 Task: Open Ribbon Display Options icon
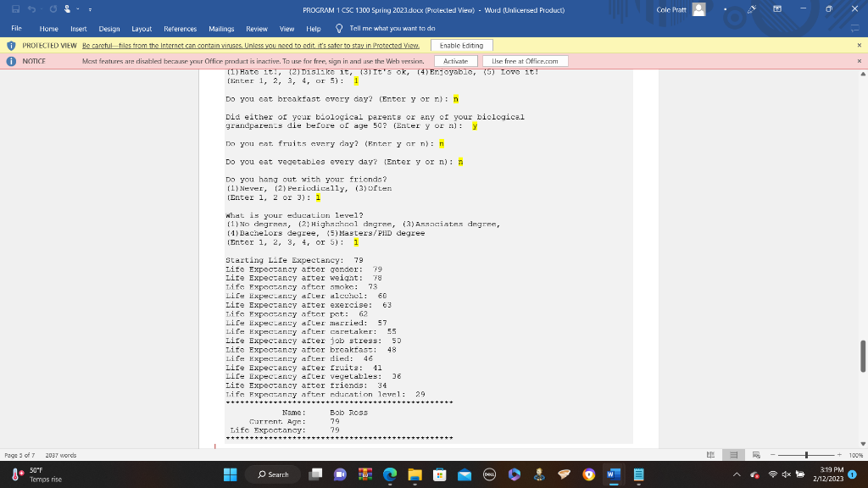pyautogui.click(x=777, y=9)
